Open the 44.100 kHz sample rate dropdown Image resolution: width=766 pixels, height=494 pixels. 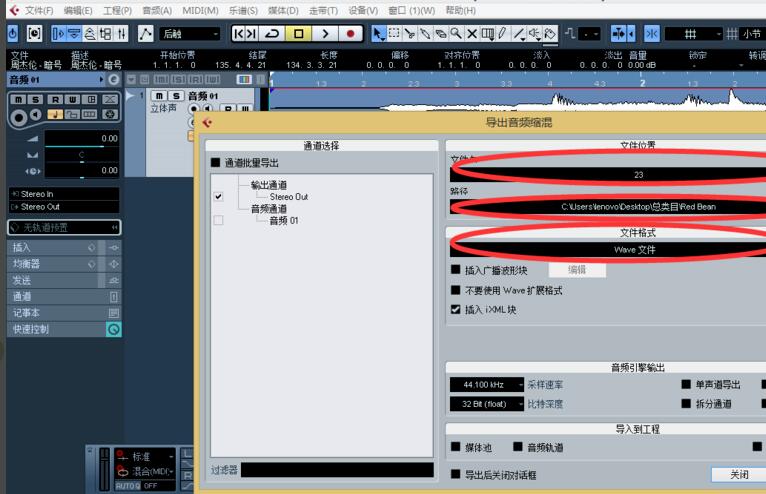click(x=487, y=385)
